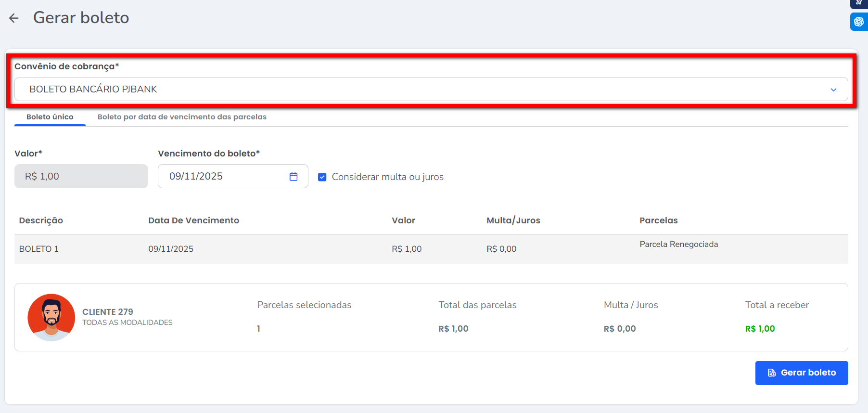Click the Data De Vencimento column header

(x=193, y=220)
